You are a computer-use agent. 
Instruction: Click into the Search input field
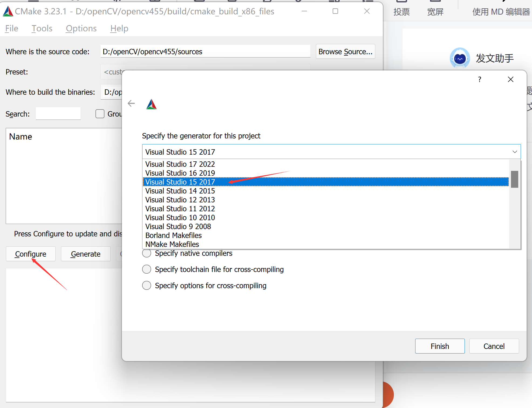point(58,114)
